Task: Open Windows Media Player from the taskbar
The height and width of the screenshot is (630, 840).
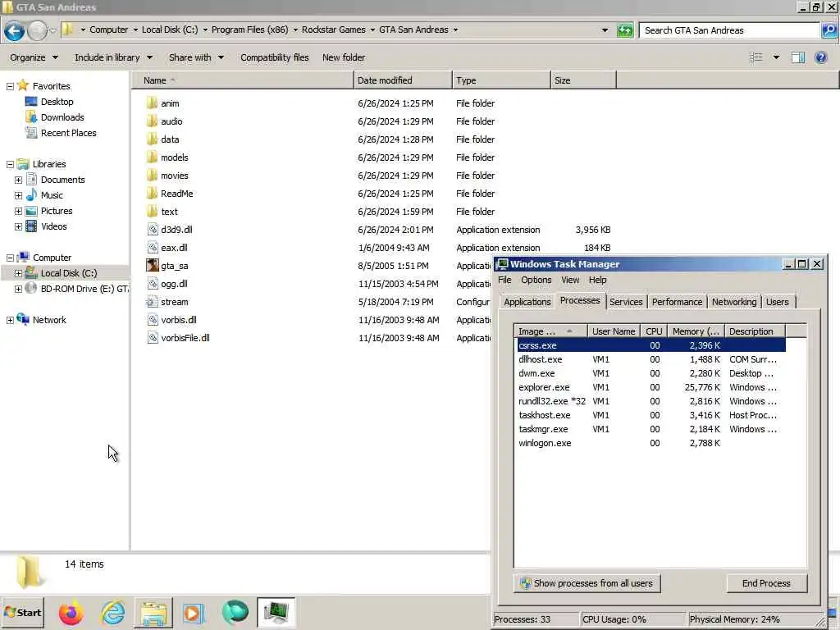Action: [x=194, y=612]
